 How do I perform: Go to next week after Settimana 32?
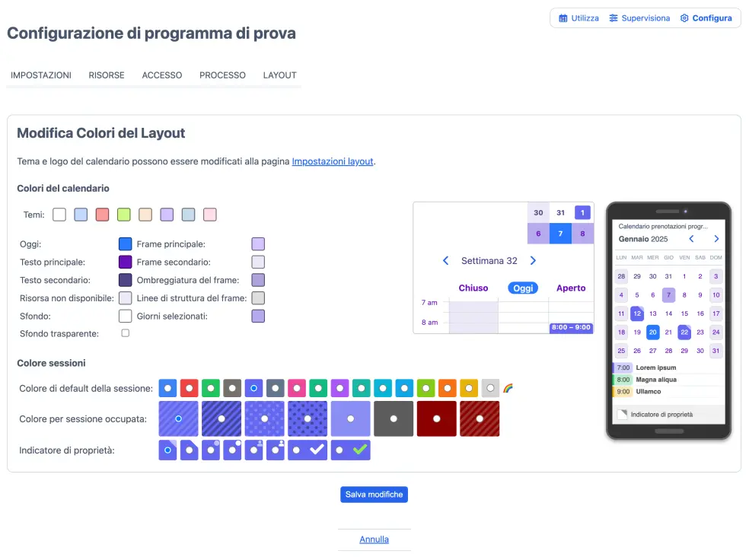[x=533, y=261]
